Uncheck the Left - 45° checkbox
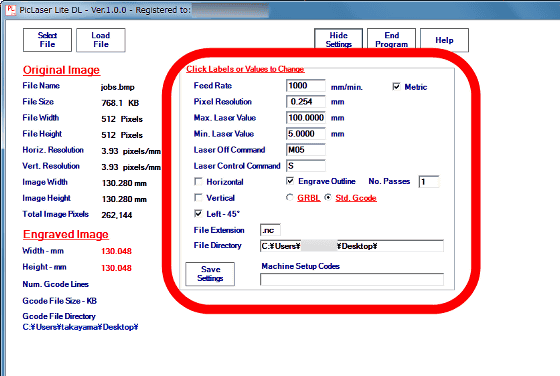 [x=198, y=214]
